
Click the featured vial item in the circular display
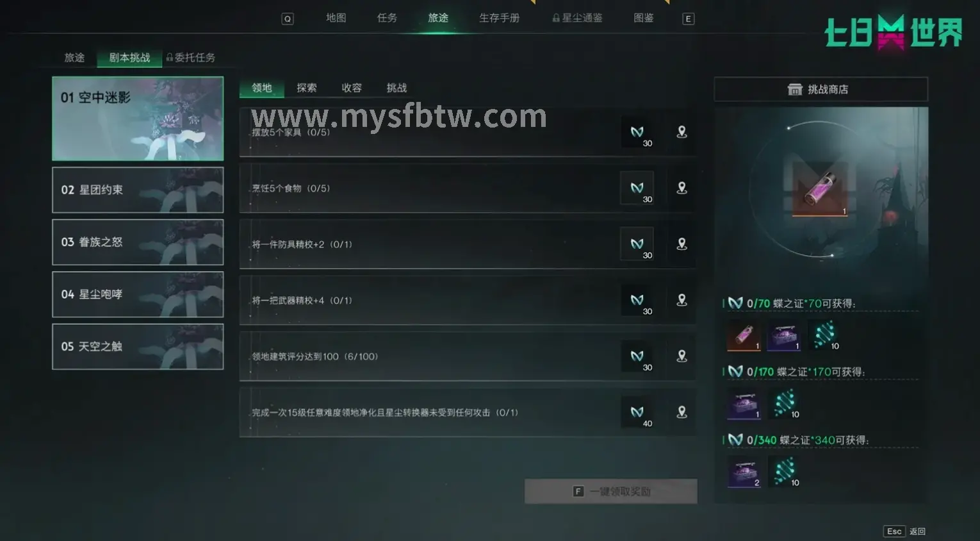pyautogui.click(x=820, y=190)
